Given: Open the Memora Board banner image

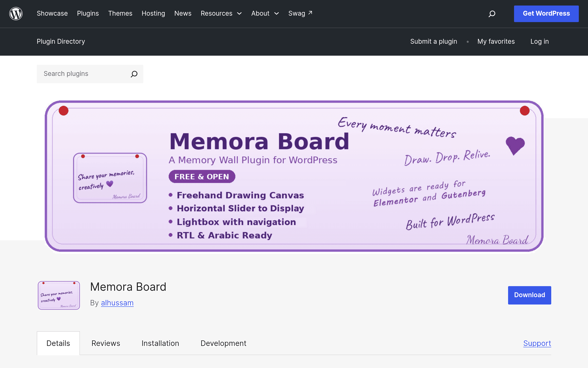Looking at the screenshot, I should pos(294,176).
